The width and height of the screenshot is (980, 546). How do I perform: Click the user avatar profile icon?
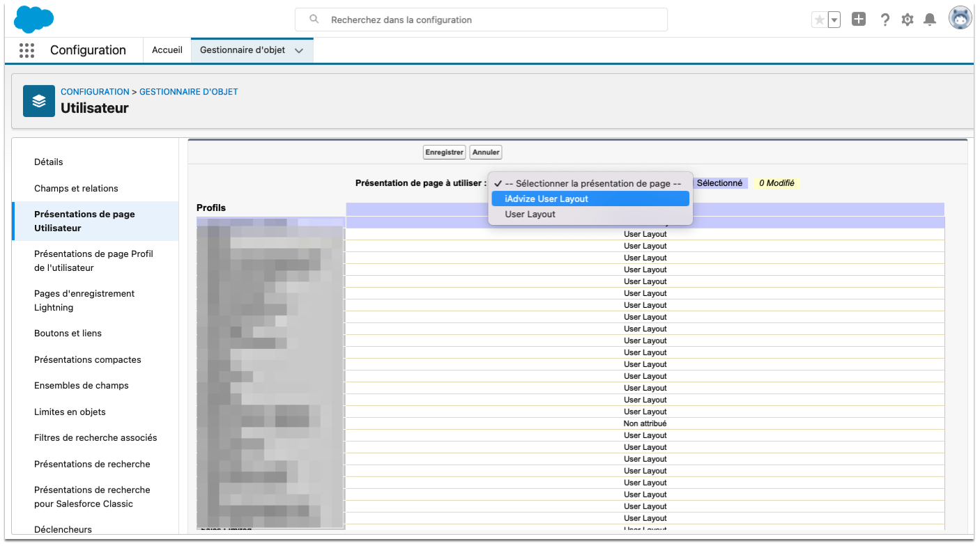(960, 19)
